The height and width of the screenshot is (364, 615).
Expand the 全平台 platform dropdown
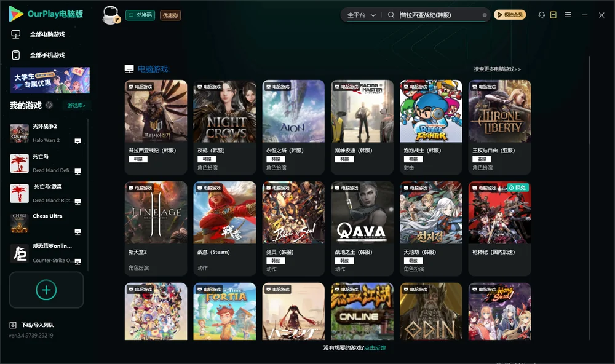(361, 15)
